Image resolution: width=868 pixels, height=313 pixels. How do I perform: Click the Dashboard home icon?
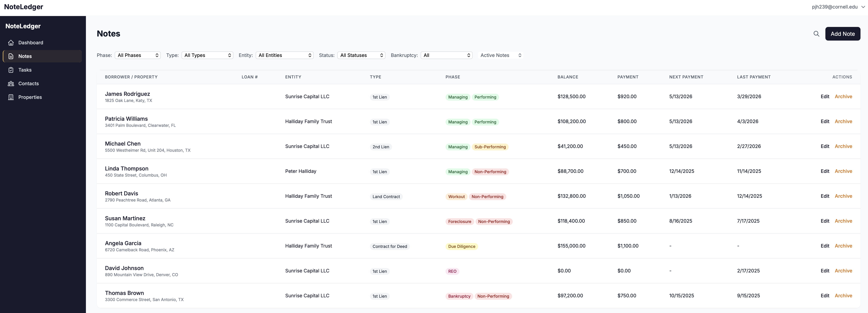[11, 43]
